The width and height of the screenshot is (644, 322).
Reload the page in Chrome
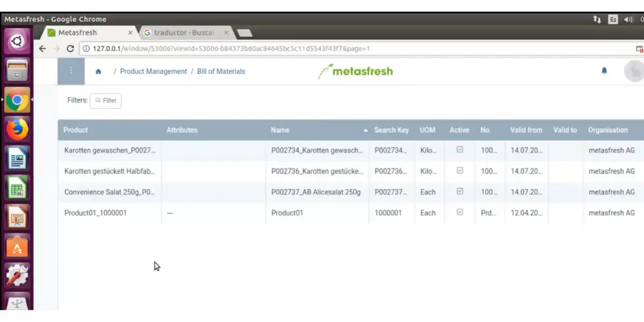(x=70, y=48)
